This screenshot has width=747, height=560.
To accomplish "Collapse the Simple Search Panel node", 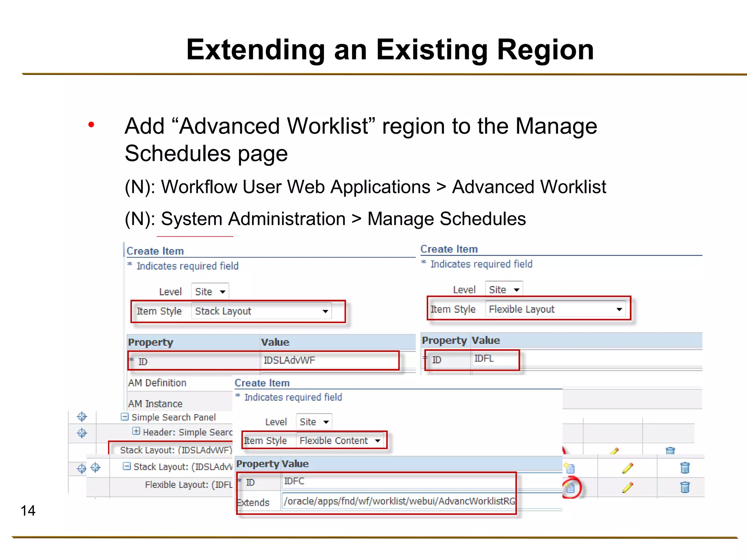I will [125, 417].
